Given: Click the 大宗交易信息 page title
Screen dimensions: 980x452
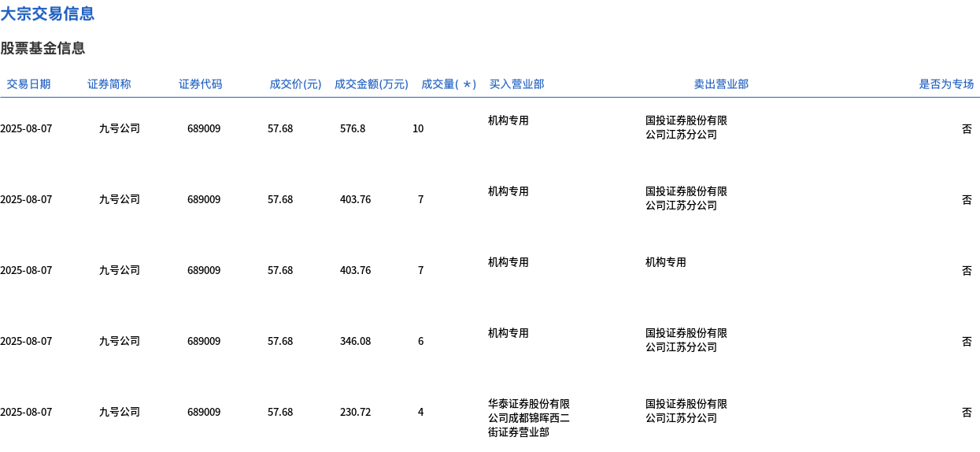Looking at the screenshot, I should [x=47, y=13].
